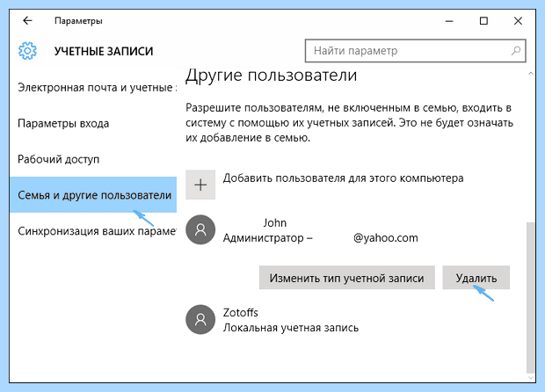Minimize the Параметры window
545x392 pixels.
(x=449, y=21)
